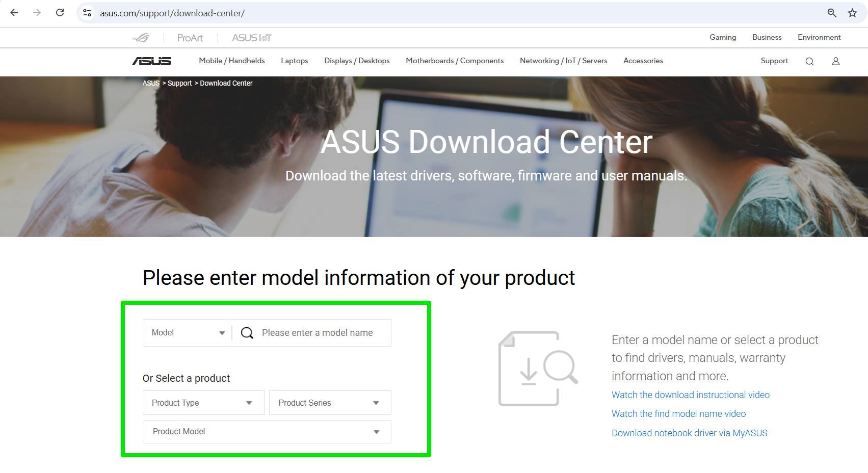Bookmark this page with the star icon
Viewport: 868px width, 473px height.
click(x=852, y=13)
